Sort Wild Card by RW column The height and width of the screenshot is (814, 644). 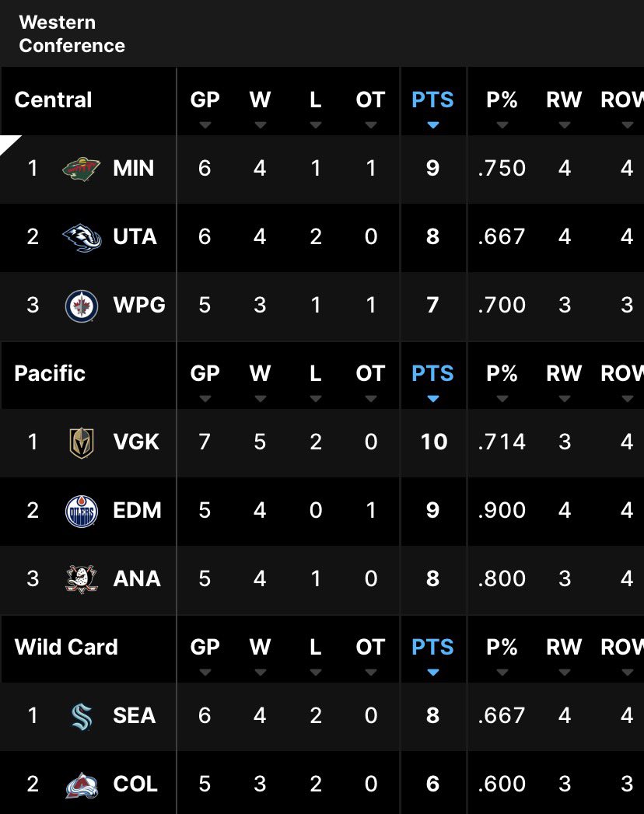point(564,652)
